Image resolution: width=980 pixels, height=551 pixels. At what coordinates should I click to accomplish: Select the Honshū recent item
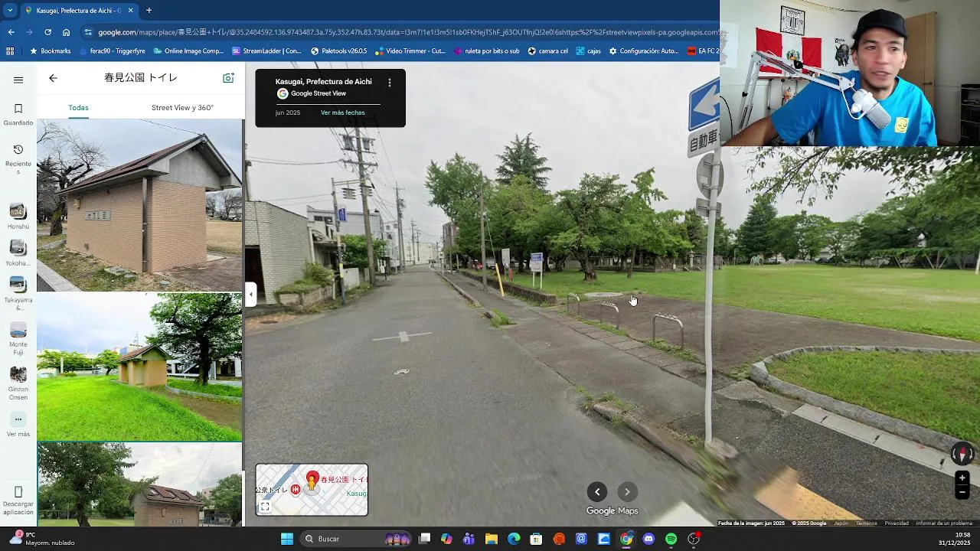coord(18,217)
